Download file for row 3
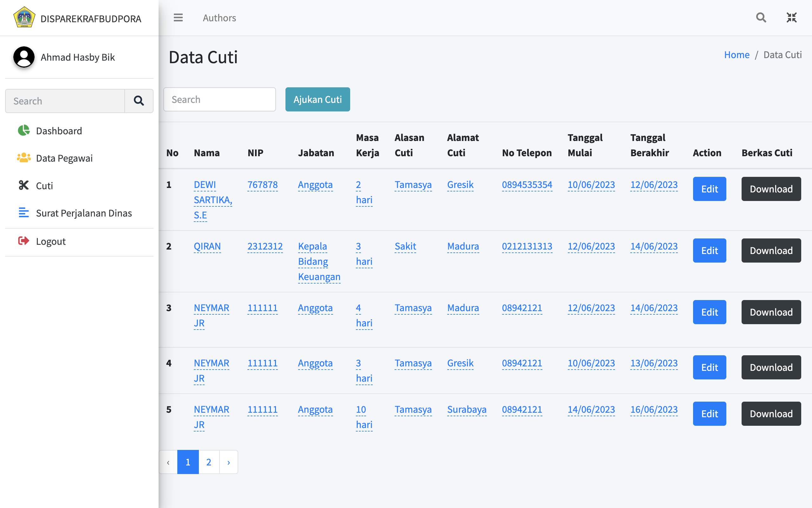This screenshot has height=508, width=812. (771, 312)
